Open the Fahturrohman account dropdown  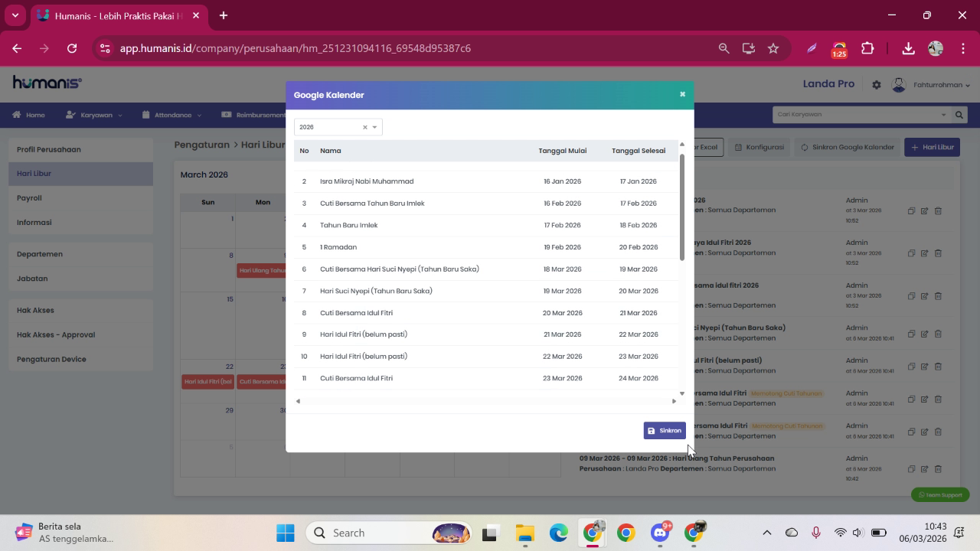click(941, 85)
